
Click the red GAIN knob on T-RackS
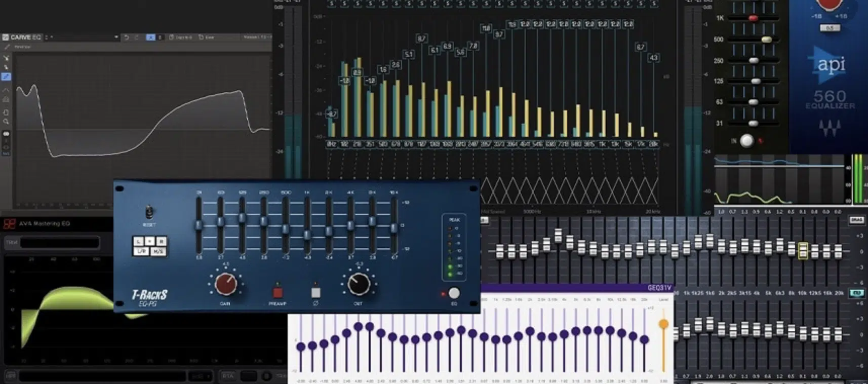tap(226, 284)
